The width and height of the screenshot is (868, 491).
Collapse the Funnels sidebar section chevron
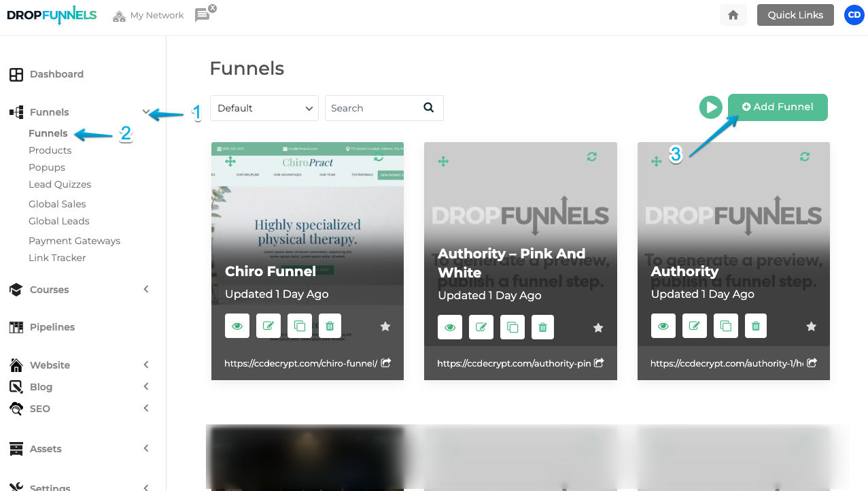tap(145, 112)
